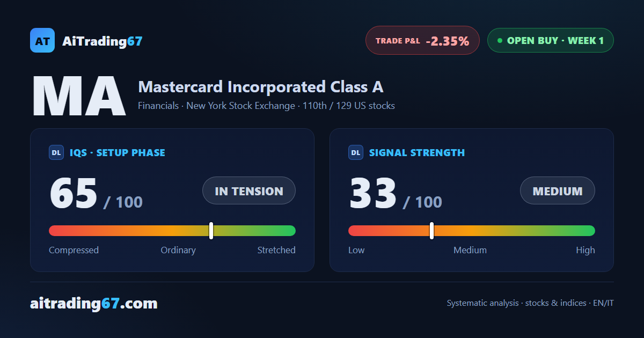Select the Open Buy Week 1 badge
Viewport: 644px width, 338px height.
(550, 40)
